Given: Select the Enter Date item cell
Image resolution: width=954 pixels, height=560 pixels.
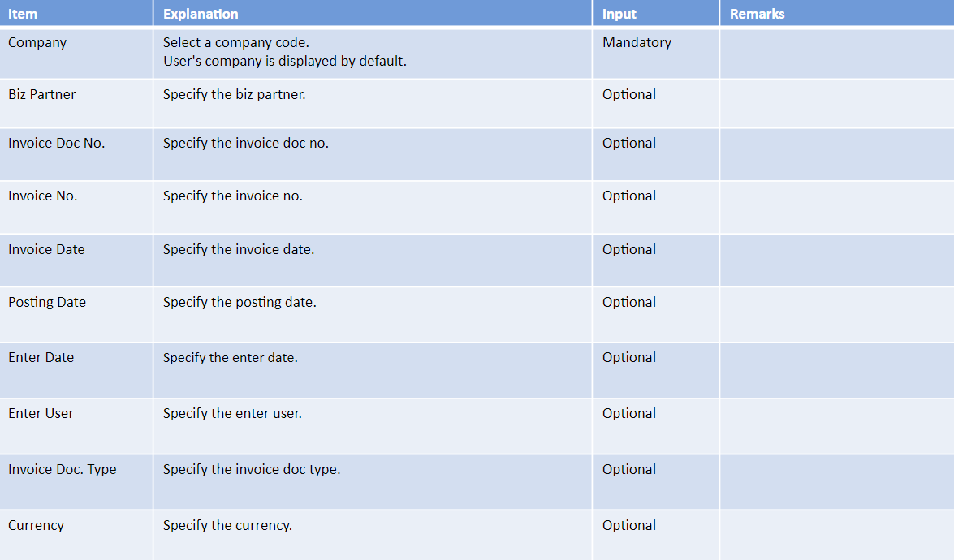Looking at the screenshot, I should (76, 370).
